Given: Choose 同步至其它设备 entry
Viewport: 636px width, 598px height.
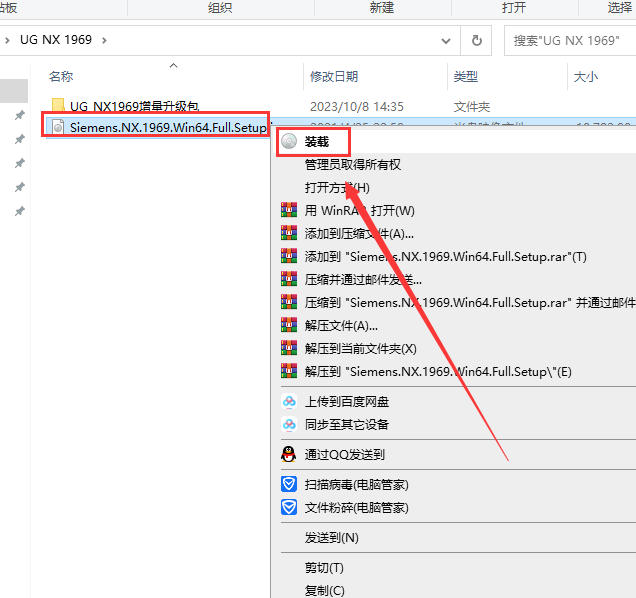Looking at the screenshot, I should (x=347, y=425).
